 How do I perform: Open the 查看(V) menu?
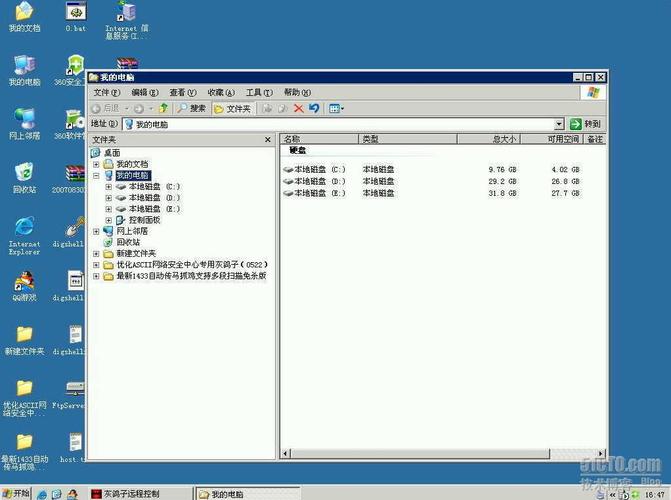(181, 92)
